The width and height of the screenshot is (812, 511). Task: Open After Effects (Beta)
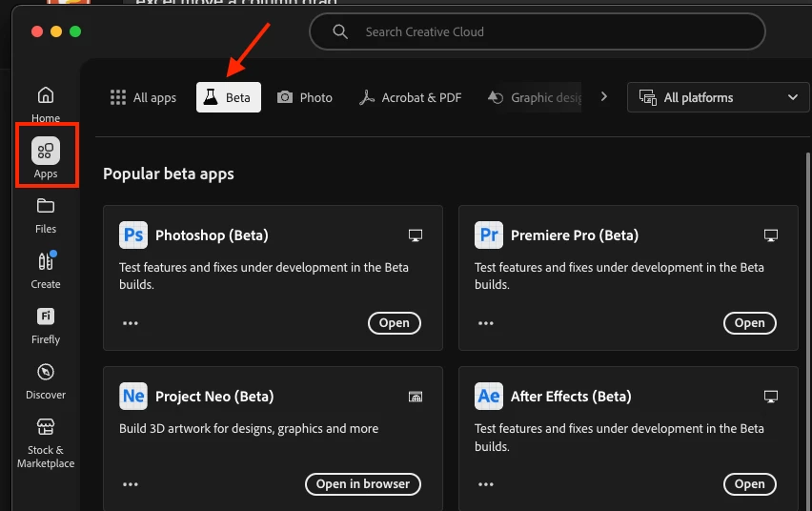[749, 484]
